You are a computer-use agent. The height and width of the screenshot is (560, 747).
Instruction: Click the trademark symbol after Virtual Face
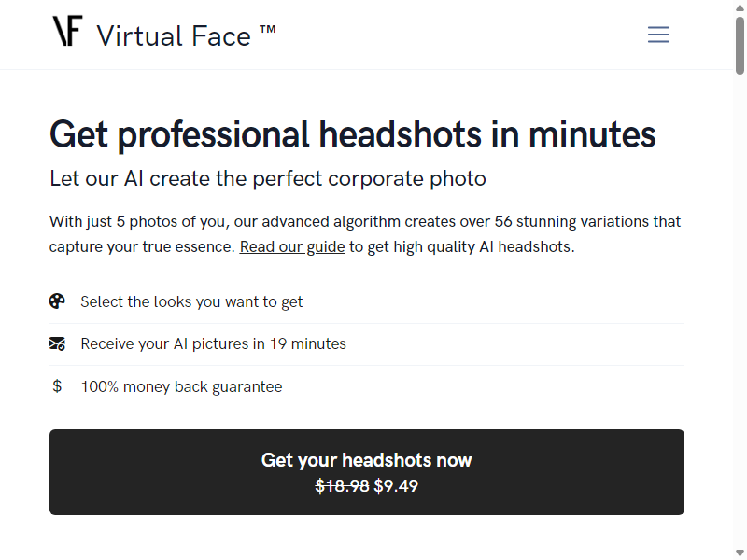pyautogui.click(x=268, y=30)
